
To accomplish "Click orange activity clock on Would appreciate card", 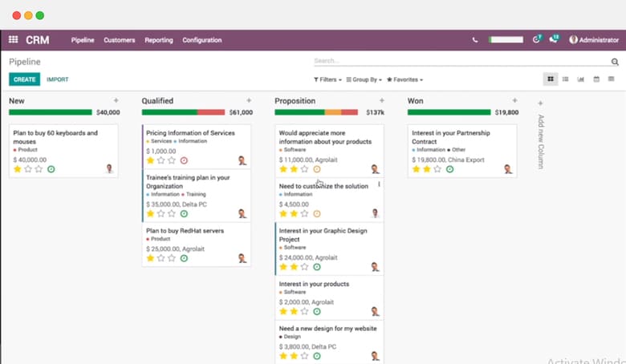I will click(316, 169).
